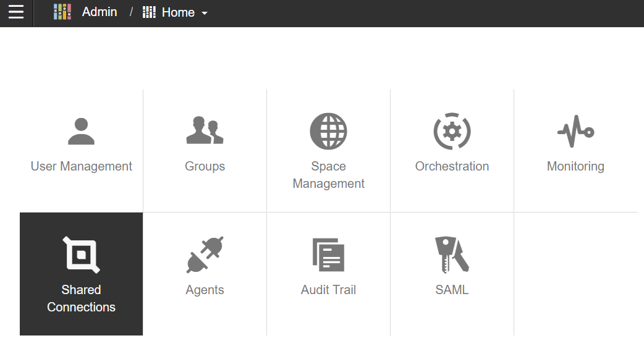Open User Management person icon
Screen dimensions: 644x346
point(82,132)
